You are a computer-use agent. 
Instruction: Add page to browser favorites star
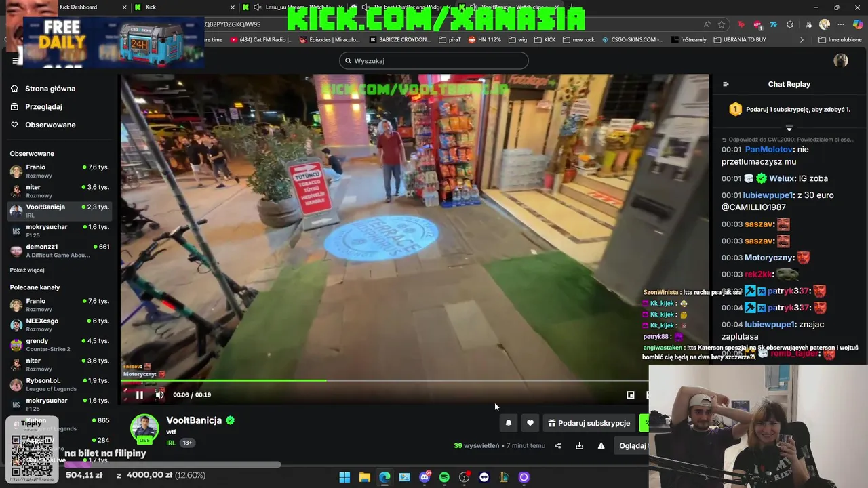[722, 24]
